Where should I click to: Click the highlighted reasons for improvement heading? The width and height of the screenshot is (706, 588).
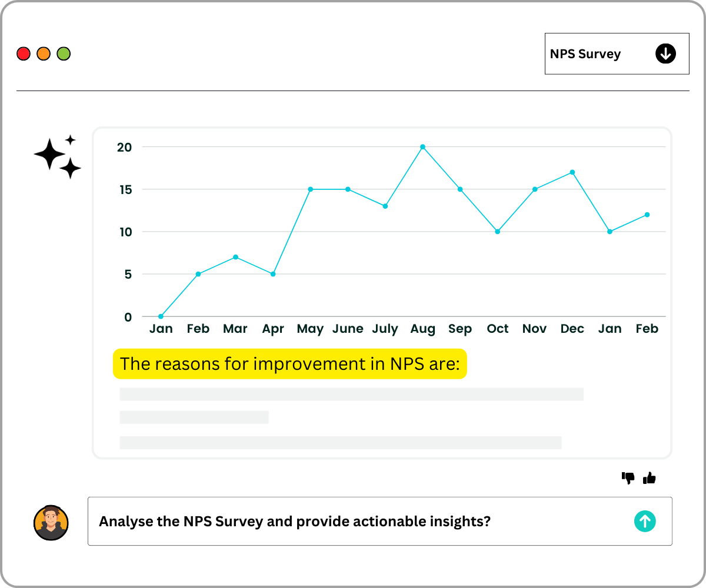tap(289, 364)
